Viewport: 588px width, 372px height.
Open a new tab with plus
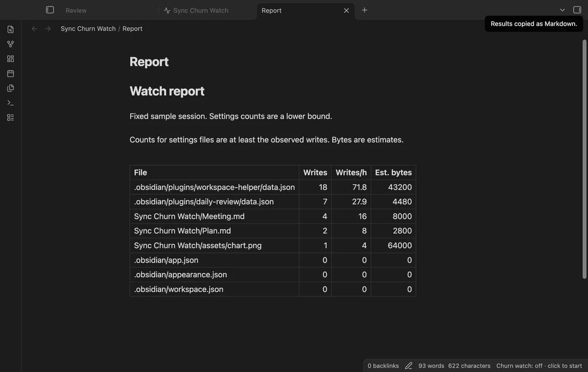click(364, 10)
